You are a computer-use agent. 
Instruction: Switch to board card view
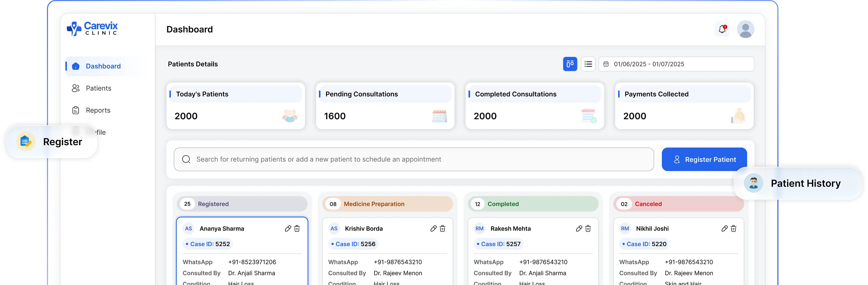[x=570, y=64]
